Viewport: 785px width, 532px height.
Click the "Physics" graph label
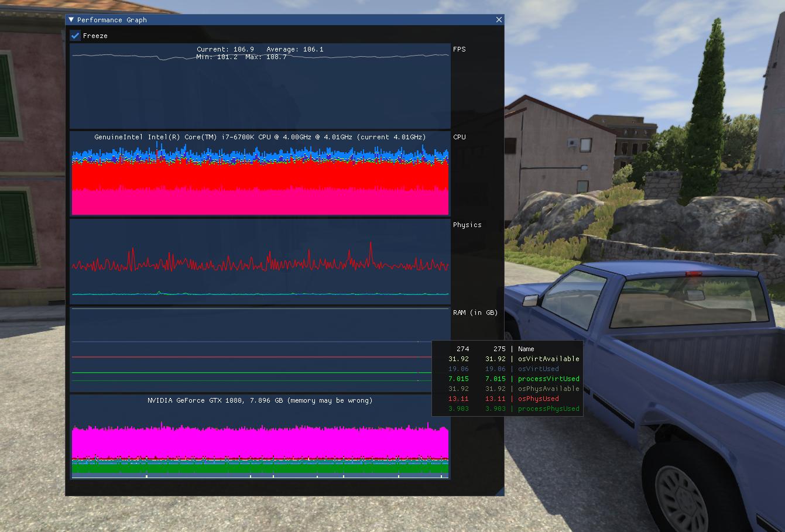[467, 225]
